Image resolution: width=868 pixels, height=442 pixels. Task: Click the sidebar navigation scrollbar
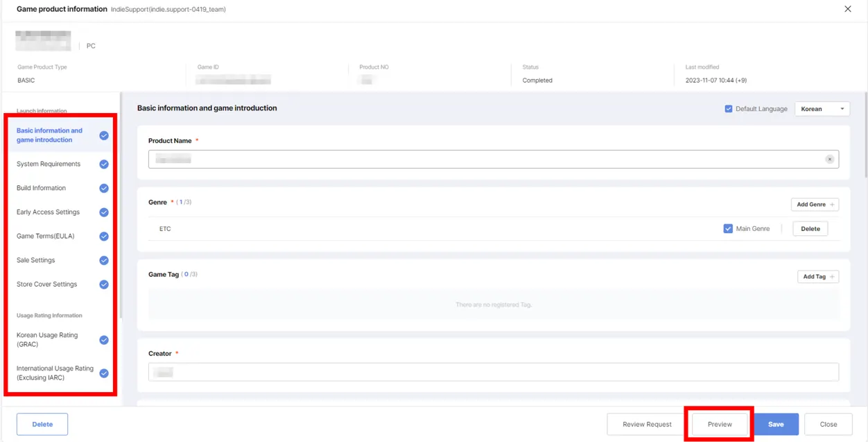pos(122,205)
